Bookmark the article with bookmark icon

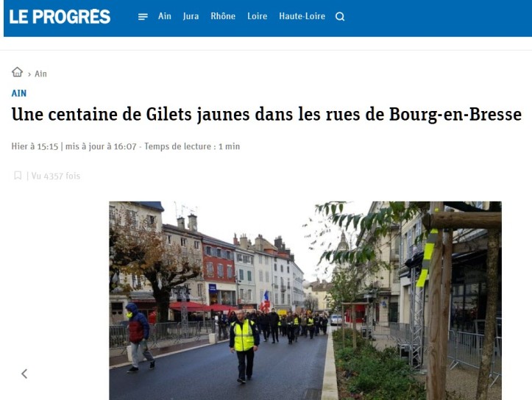[18, 176]
